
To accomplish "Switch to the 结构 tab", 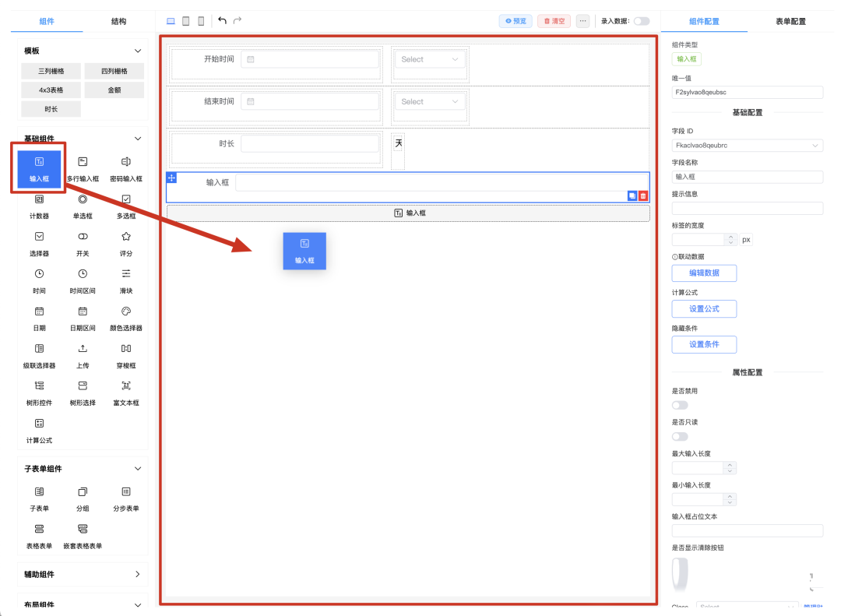I will (x=118, y=21).
